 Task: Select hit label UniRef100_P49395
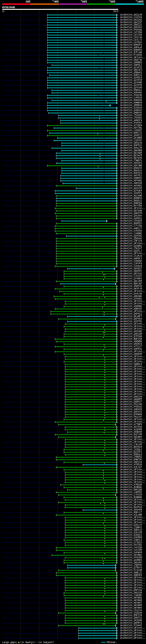pos(131,557)
